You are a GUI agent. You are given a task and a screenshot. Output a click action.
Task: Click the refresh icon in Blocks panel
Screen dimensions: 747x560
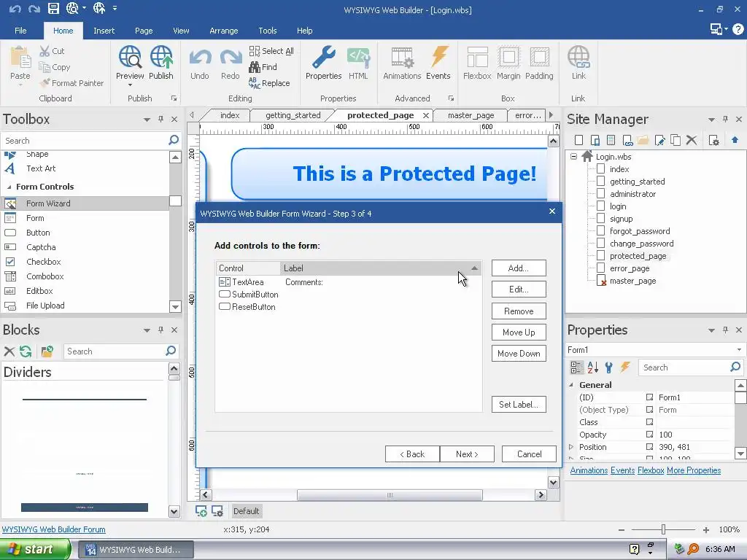pos(26,351)
